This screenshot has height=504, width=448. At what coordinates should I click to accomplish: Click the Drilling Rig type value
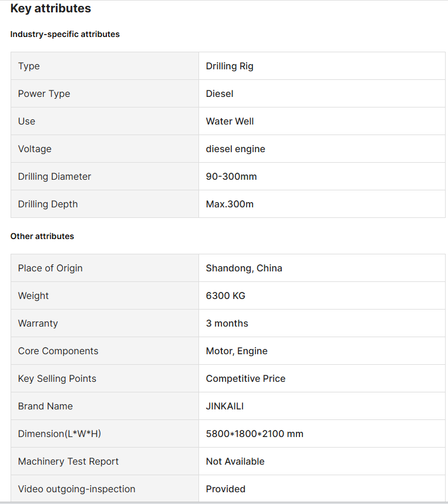tap(230, 66)
